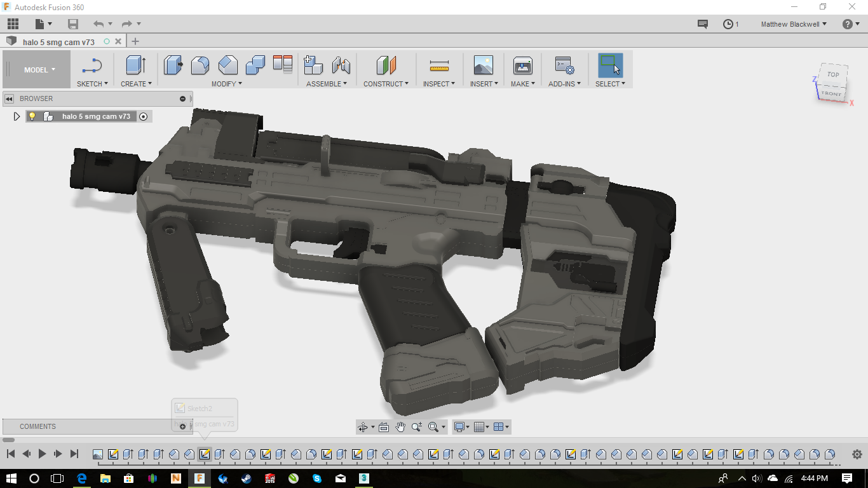Open the 3D Print icon under Make
Viewport: 868px width, 488px height.
point(522,65)
